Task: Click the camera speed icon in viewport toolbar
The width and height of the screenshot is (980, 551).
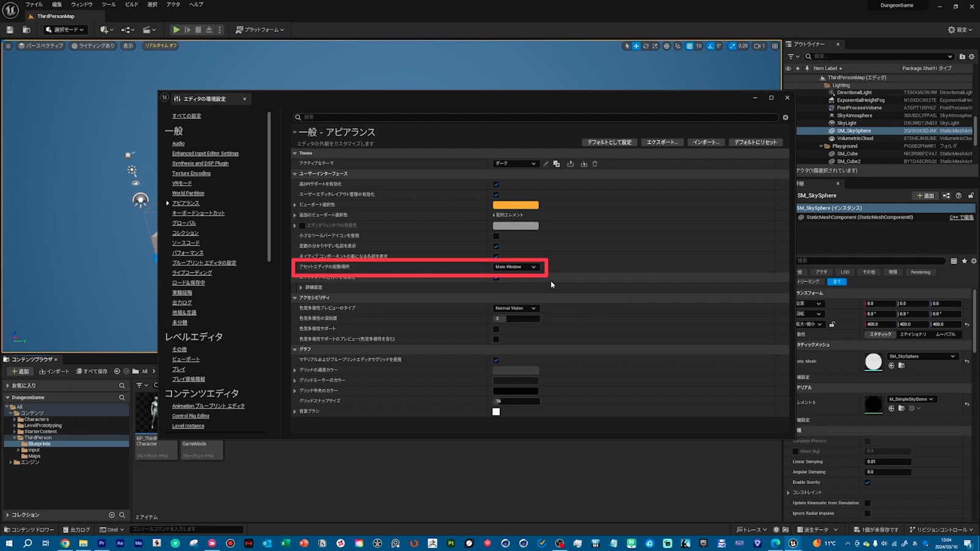Action: click(758, 46)
